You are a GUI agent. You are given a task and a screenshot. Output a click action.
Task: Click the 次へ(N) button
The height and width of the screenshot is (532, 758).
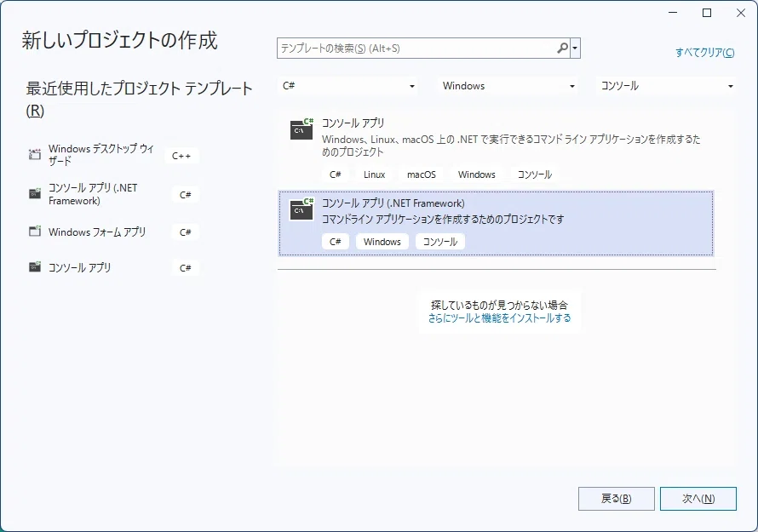tap(698, 499)
